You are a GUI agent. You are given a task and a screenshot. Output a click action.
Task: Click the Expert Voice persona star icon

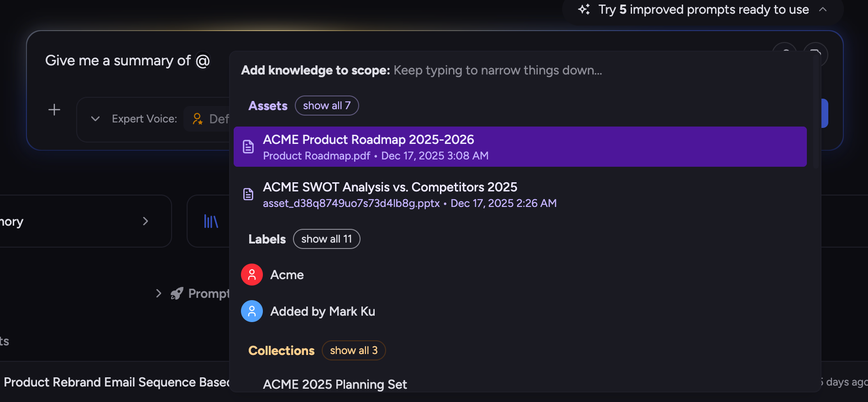(x=198, y=119)
